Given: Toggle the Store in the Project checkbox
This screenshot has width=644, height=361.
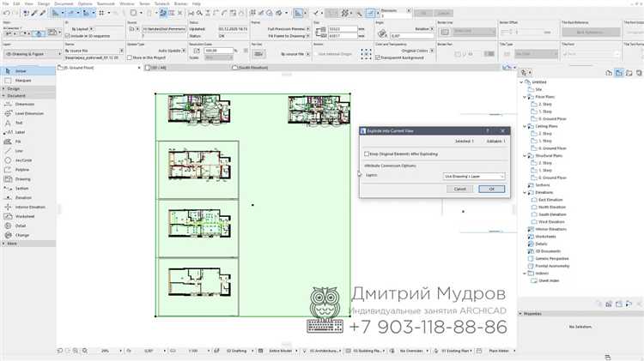Looking at the screenshot, I should pos(130,57).
